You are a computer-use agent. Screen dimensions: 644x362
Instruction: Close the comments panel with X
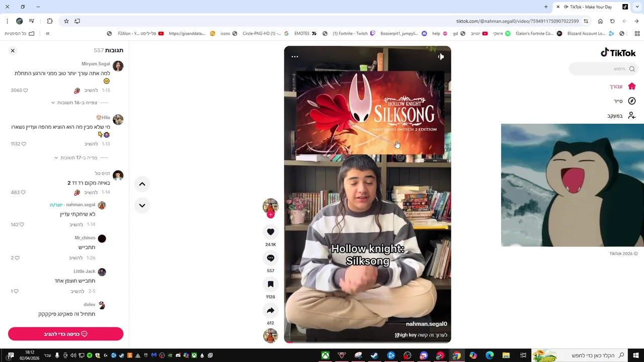coord(13,50)
